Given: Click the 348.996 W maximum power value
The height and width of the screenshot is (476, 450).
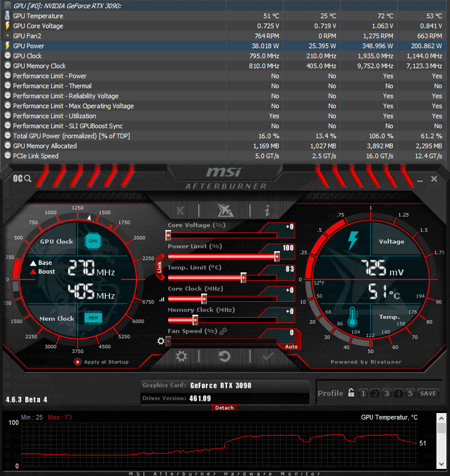Looking at the screenshot, I should tap(378, 46).
